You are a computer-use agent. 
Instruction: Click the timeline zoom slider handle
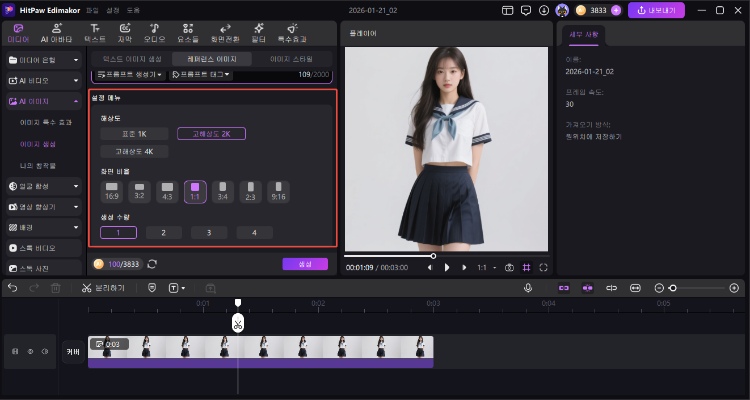(x=673, y=288)
